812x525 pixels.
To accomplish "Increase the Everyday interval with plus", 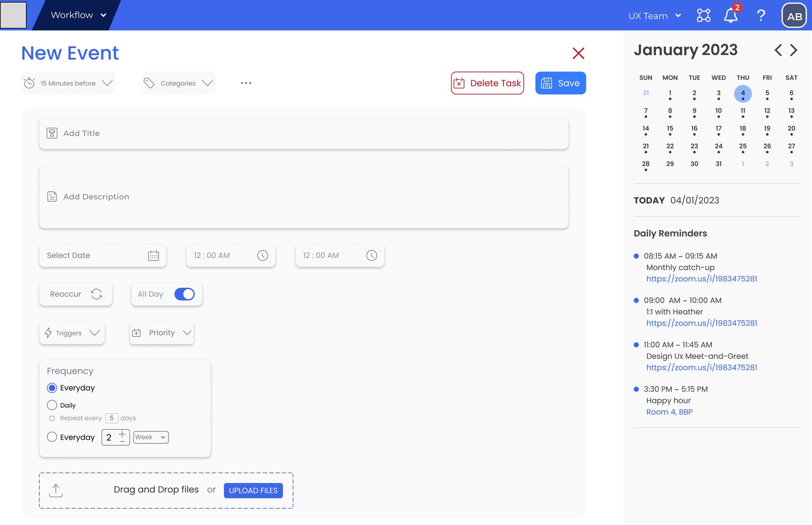I will (122, 434).
